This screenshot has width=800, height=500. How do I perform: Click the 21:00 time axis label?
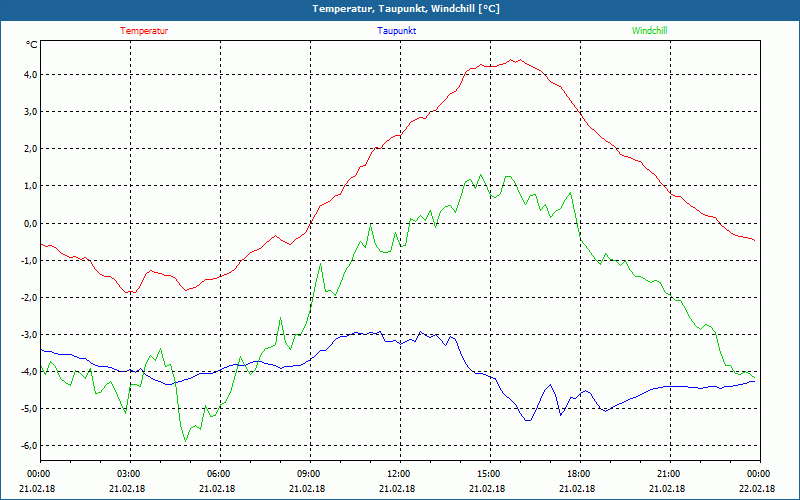pos(668,474)
